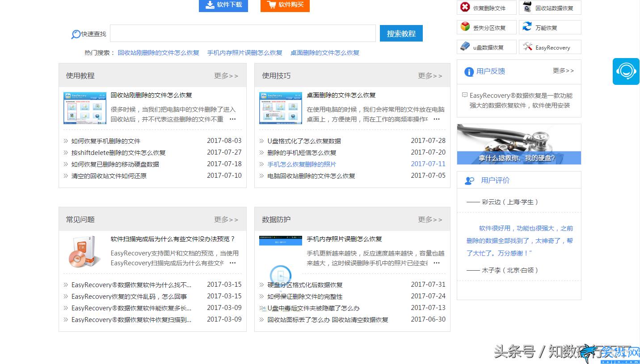Open EasyRecovery恢复的文件乱码，怎么回事 question

129,297
